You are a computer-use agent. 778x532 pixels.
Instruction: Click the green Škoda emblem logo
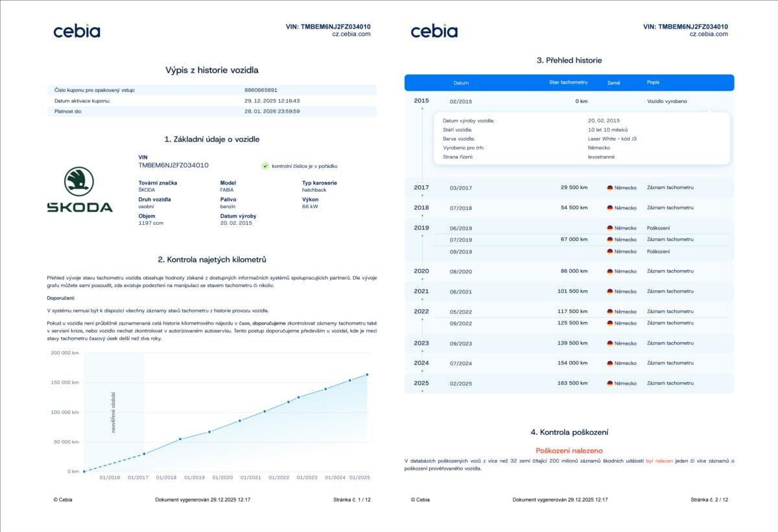pos(79,181)
